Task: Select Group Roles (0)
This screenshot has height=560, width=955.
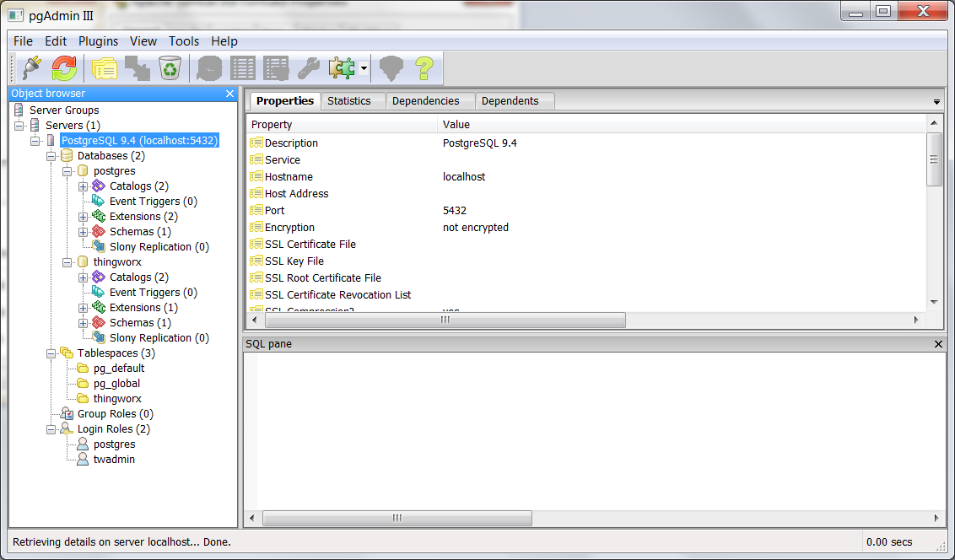Action: (115, 414)
